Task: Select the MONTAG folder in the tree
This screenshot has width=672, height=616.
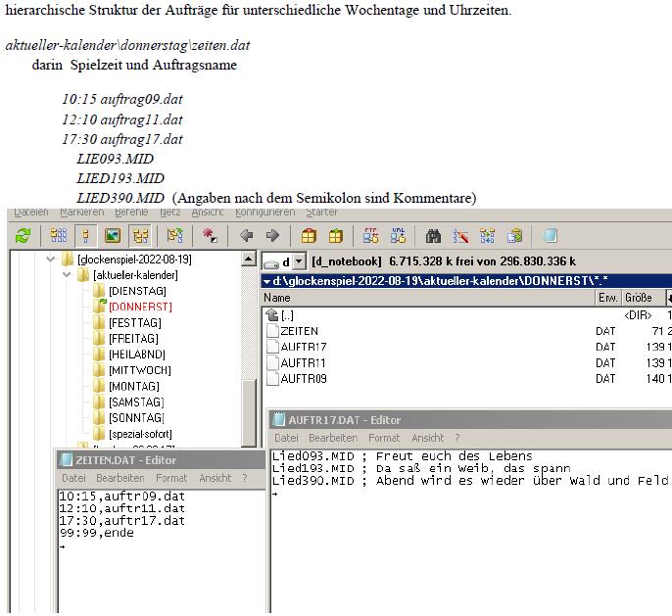Action: [x=134, y=387]
